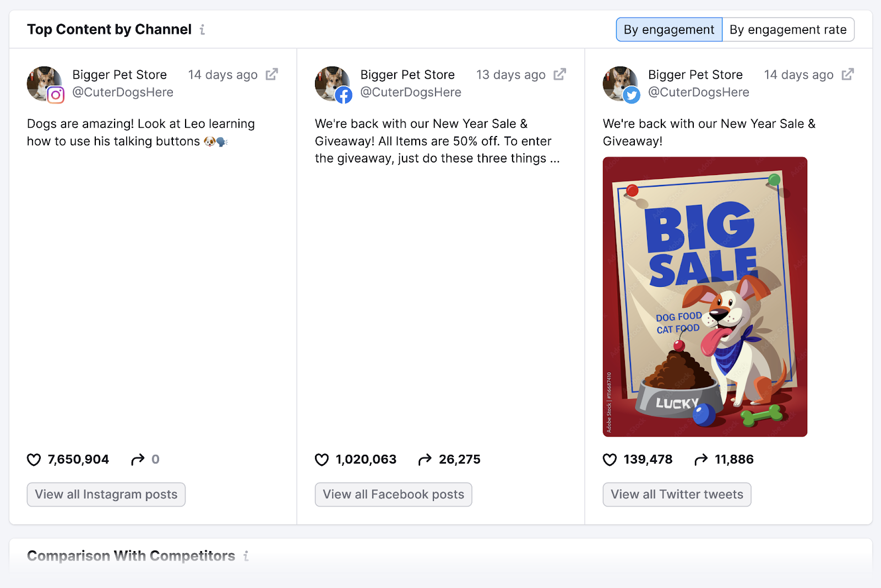This screenshot has width=881, height=588.
Task: Click the heart icon under the Instagram post
Action: [34, 459]
